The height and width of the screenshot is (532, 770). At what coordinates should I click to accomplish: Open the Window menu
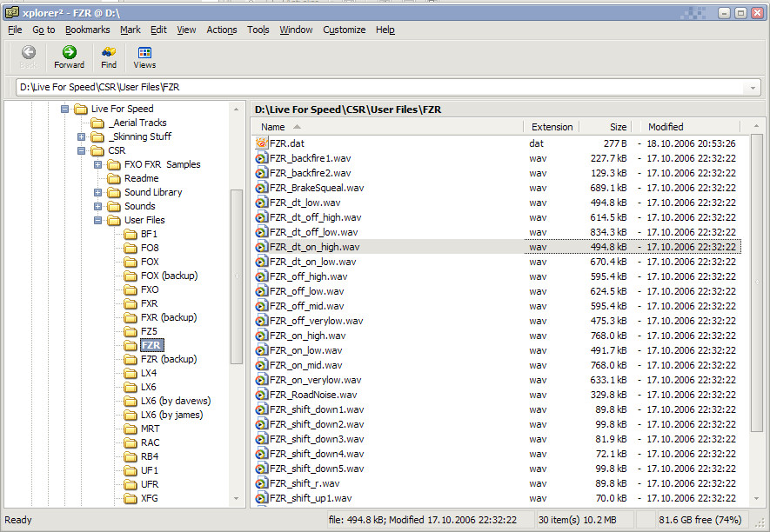pos(296,30)
